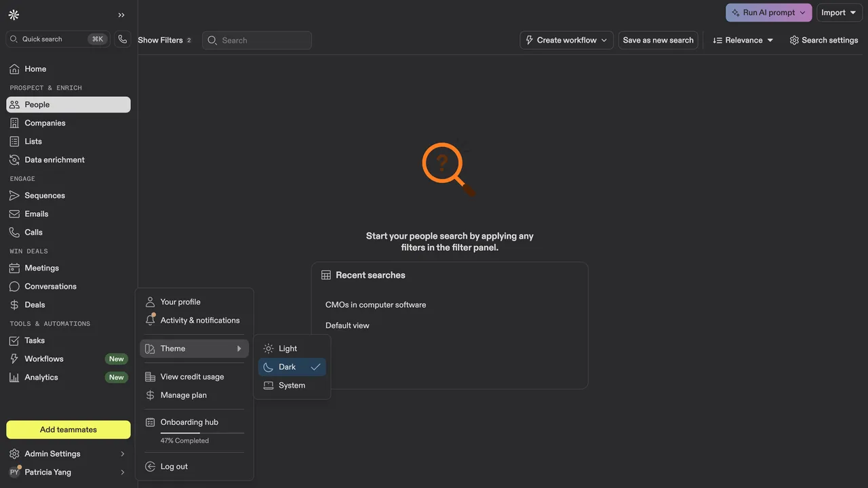Toggle Show Filters panel

click(164, 41)
